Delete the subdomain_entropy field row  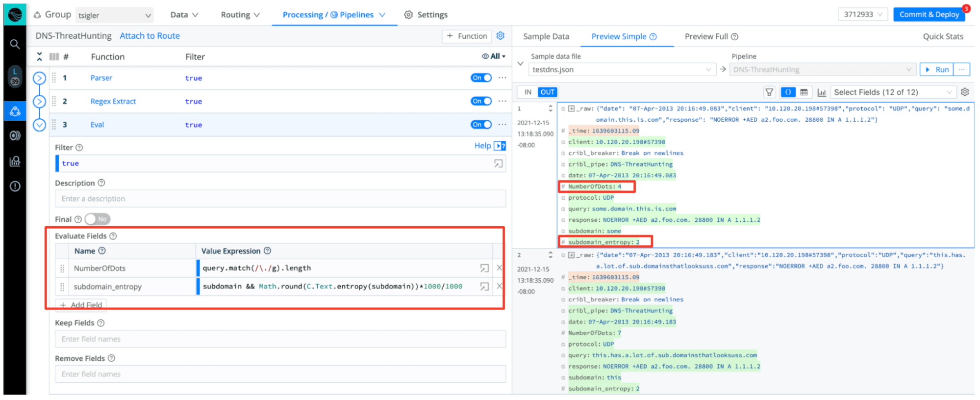click(499, 286)
